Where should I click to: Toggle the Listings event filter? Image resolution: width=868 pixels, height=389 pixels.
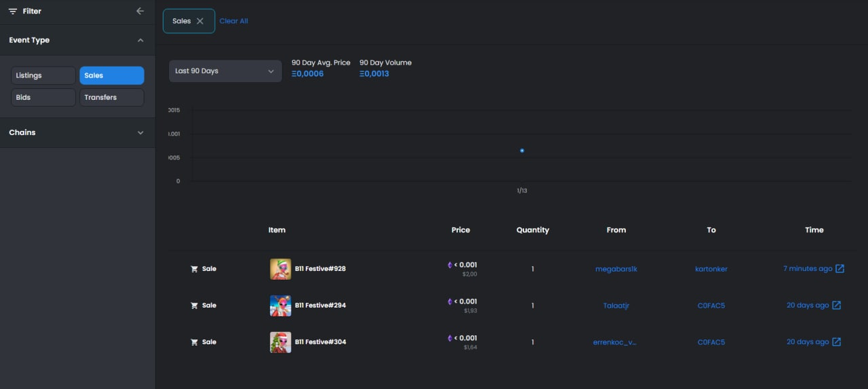coord(43,75)
